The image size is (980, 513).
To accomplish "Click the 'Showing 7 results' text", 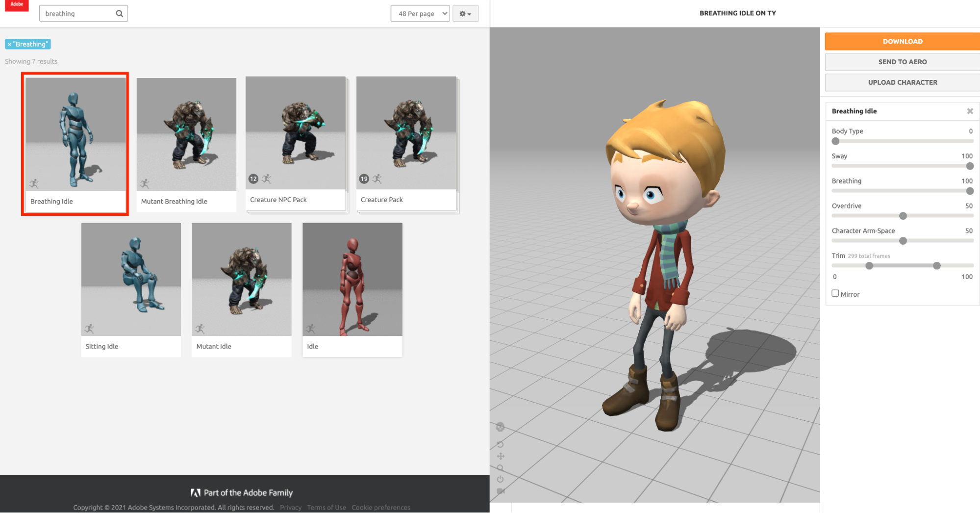I will [31, 61].
